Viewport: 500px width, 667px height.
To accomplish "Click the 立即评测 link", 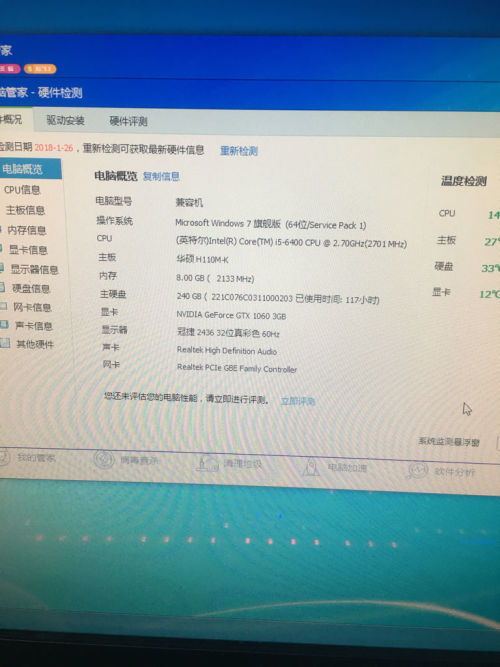I will (x=297, y=401).
